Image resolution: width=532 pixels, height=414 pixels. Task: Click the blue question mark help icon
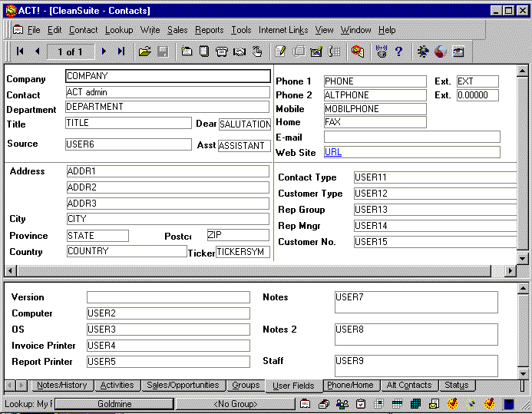[398, 51]
